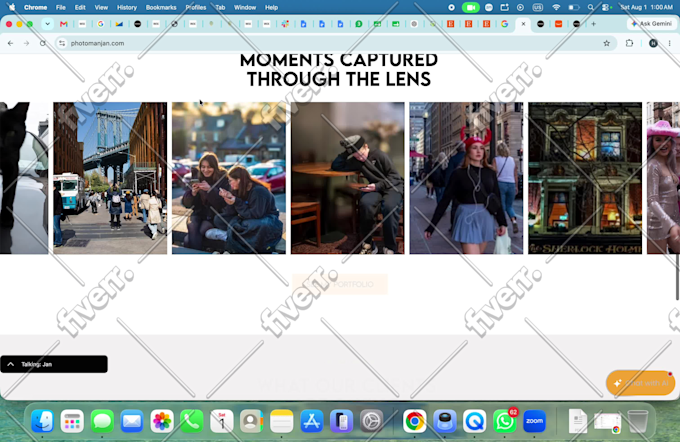Screen dimensions: 680x442
Task: Open the Chrome profile avatar
Action: pyautogui.click(x=653, y=43)
